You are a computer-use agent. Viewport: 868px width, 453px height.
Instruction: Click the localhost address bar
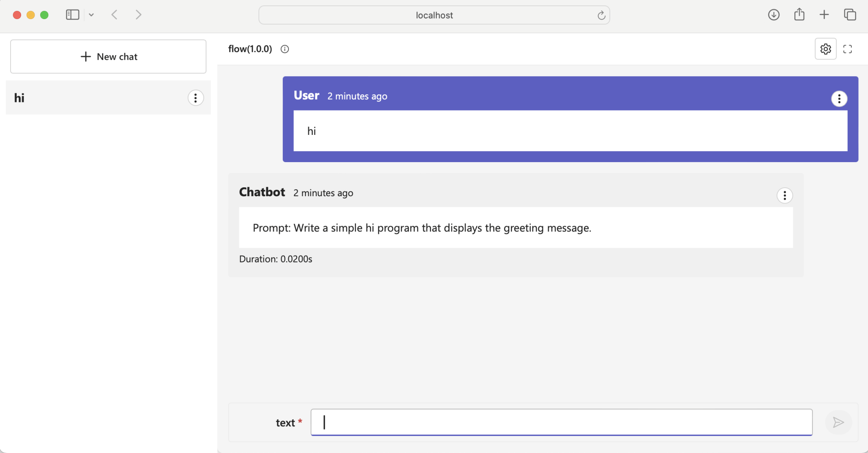(434, 15)
